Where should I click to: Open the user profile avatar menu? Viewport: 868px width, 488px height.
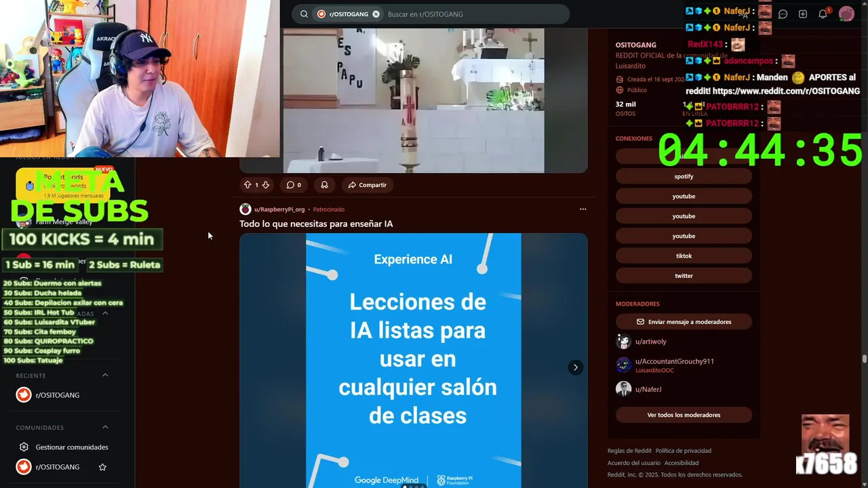tap(846, 14)
